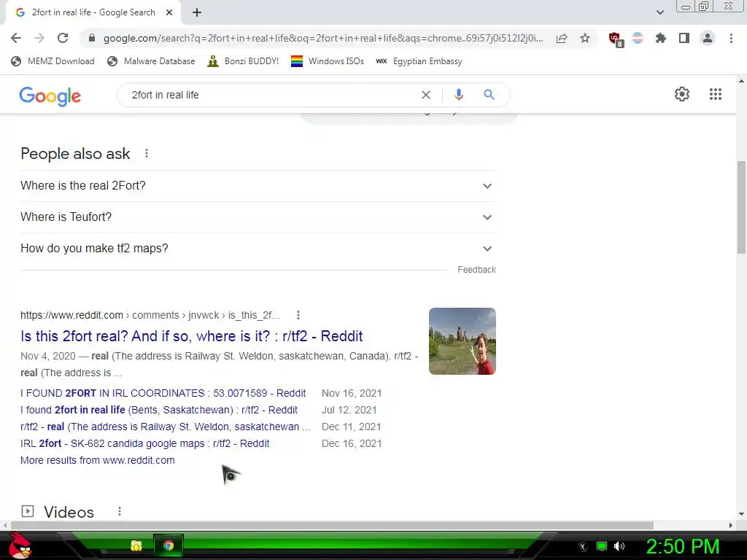Viewport: 747px width, 560px height.
Task: Bookmark this page with the star icon
Action: (585, 38)
